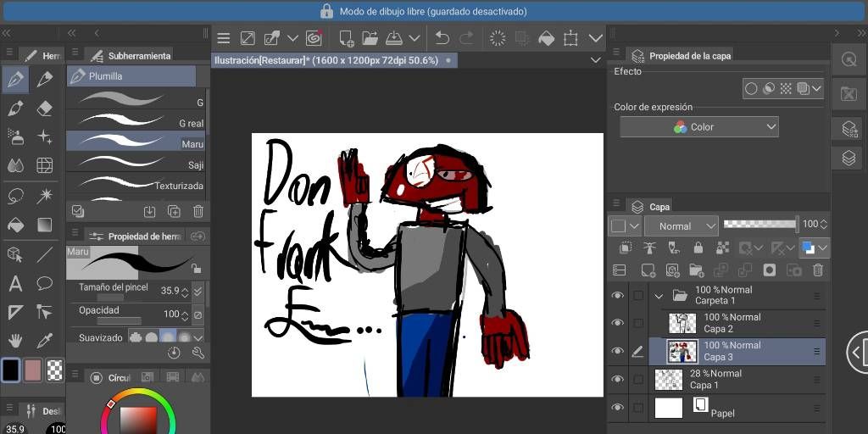Select the Capa 3 layer thumbnail
This screenshot has height=434, width=868.
682,352
